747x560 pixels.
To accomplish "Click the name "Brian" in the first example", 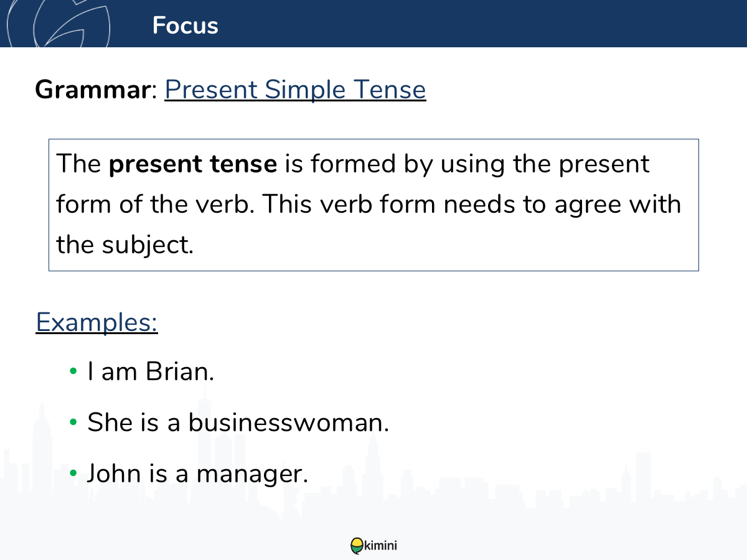I will point(179,371).
